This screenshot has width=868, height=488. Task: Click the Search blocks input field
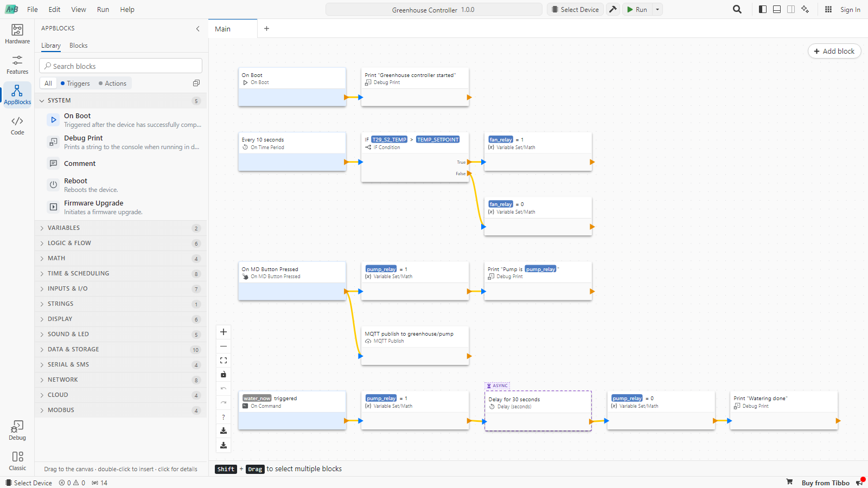coord(120,66)
